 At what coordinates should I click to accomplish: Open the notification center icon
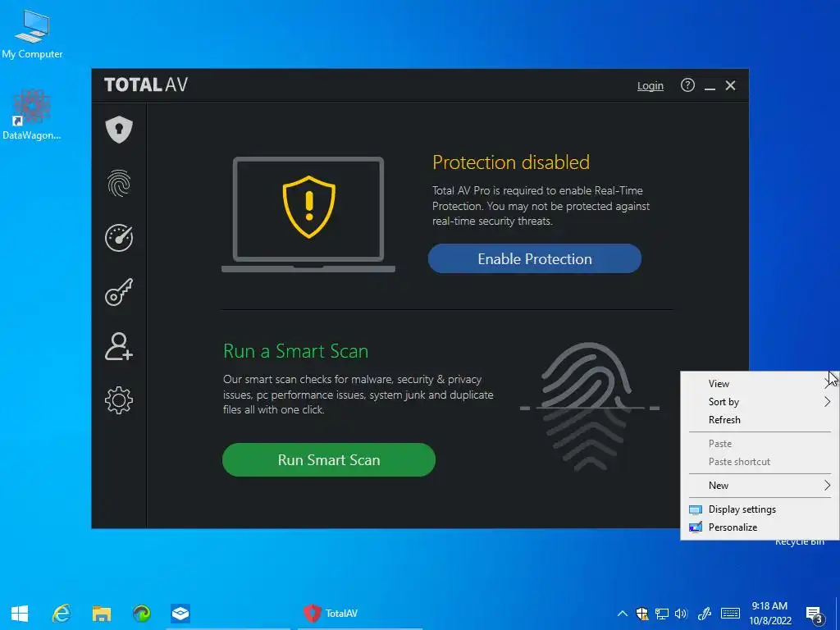(814, 614)
